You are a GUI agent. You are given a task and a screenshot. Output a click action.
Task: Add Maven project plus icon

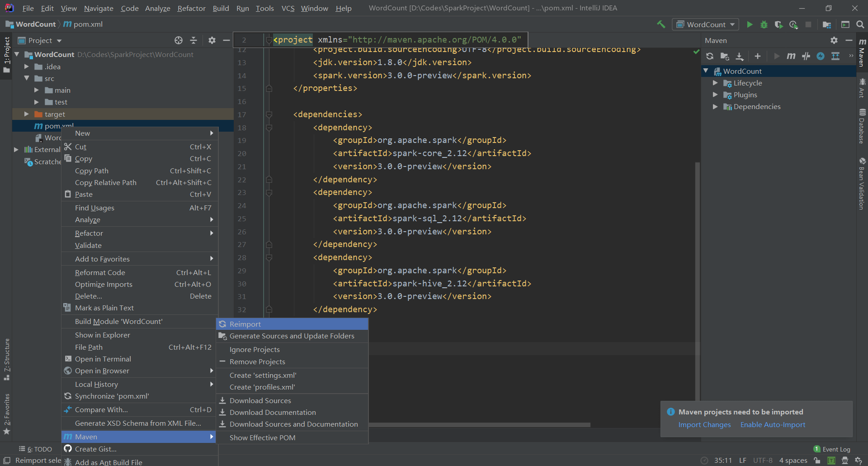coord(758,56)
